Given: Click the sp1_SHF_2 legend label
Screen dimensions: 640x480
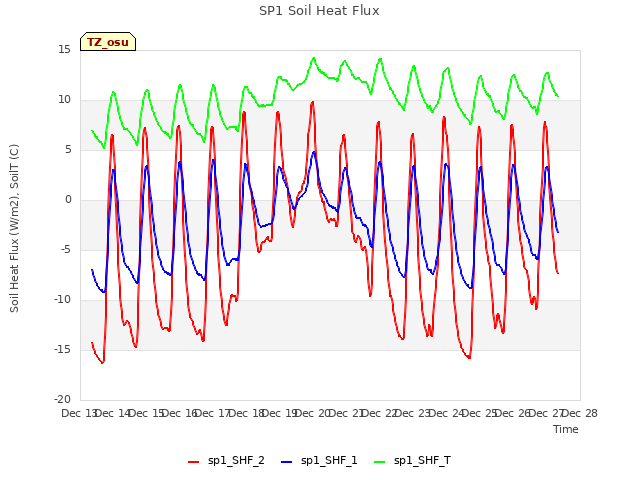Looking at the screenshot, I should pos(236,460).
